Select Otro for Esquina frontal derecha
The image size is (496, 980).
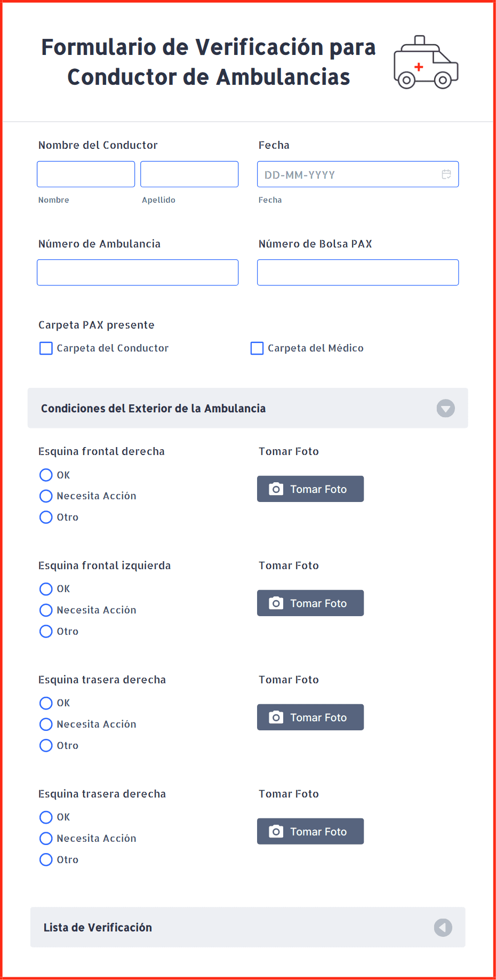[46, 517]
